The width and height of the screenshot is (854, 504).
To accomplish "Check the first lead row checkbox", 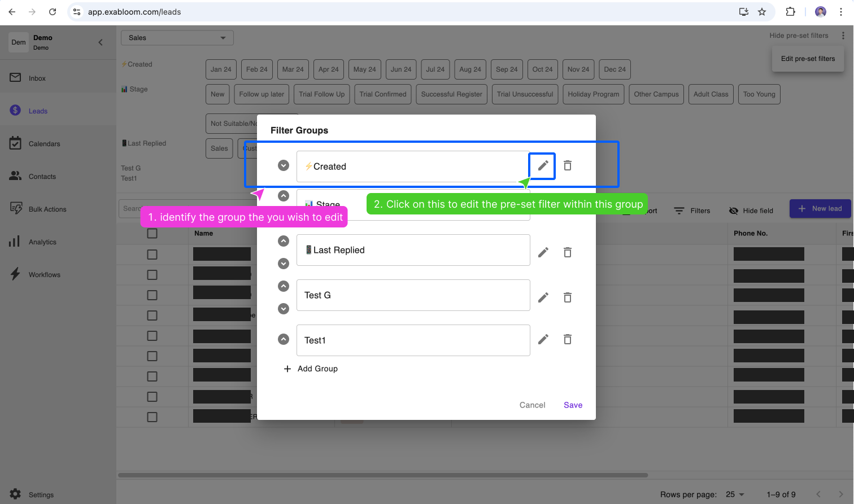I will point(152,255).
